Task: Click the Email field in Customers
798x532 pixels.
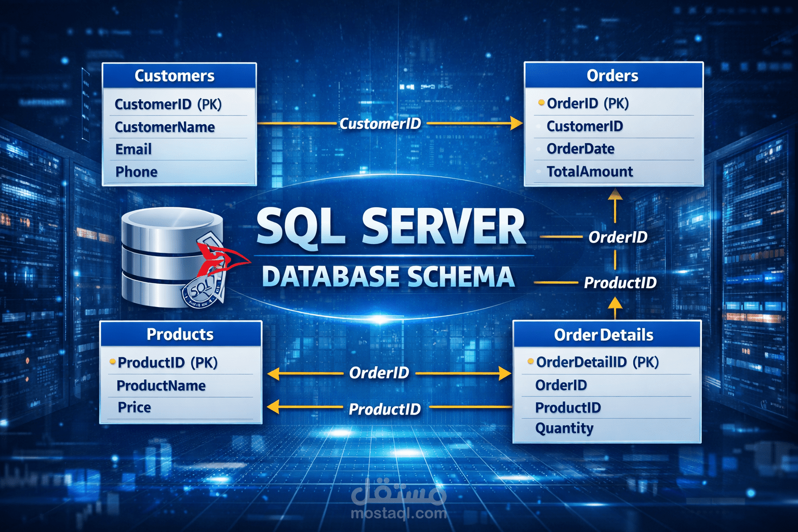Action: click(179, 149)
